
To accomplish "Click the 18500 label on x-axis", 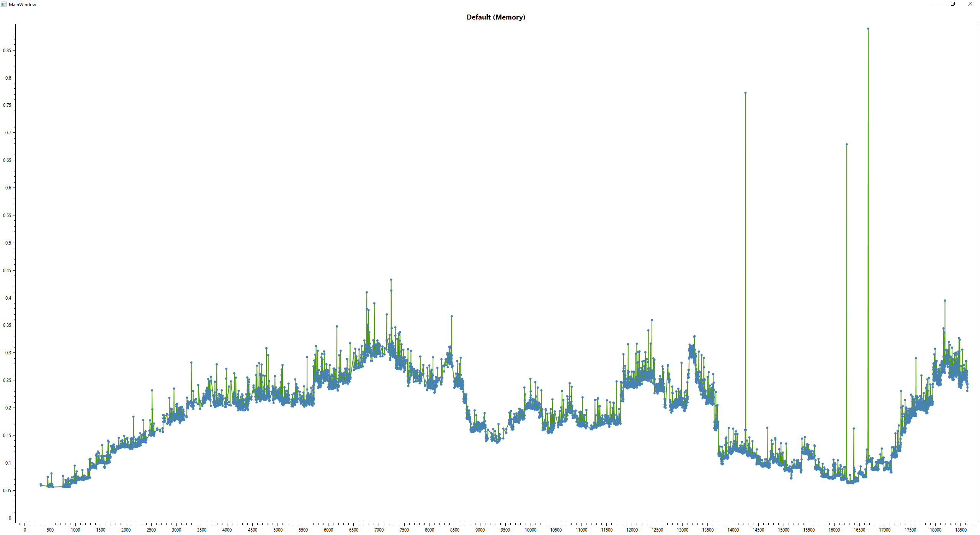I will coord(960,530).
